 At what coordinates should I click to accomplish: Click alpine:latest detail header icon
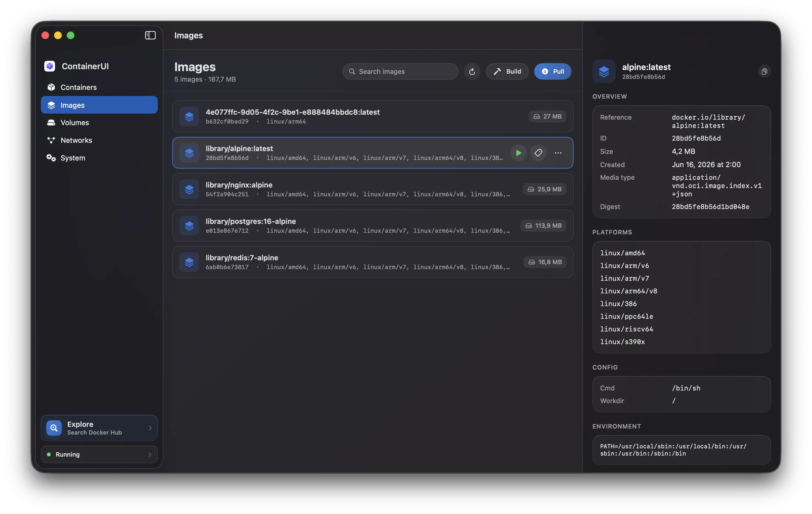tap(604, 71)
